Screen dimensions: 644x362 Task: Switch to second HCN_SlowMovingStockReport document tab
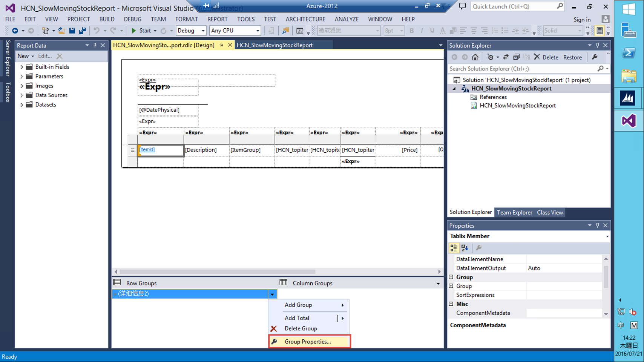pos(274,45)
